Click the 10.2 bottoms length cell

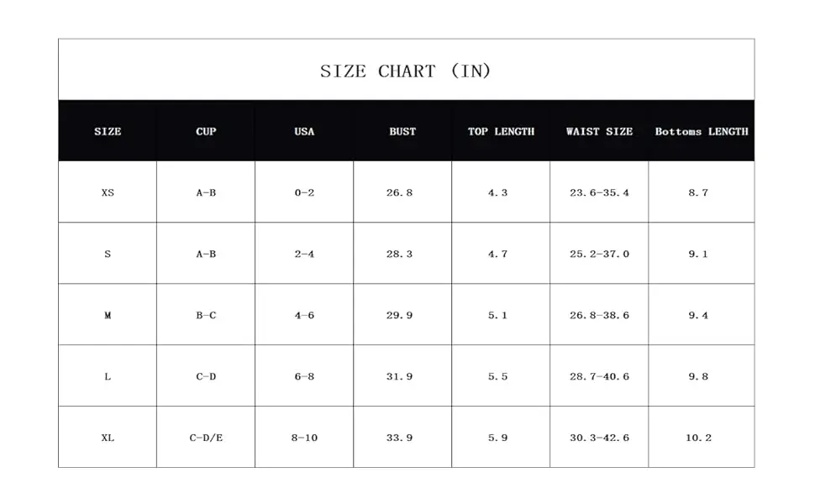click(x=698, y=438)
